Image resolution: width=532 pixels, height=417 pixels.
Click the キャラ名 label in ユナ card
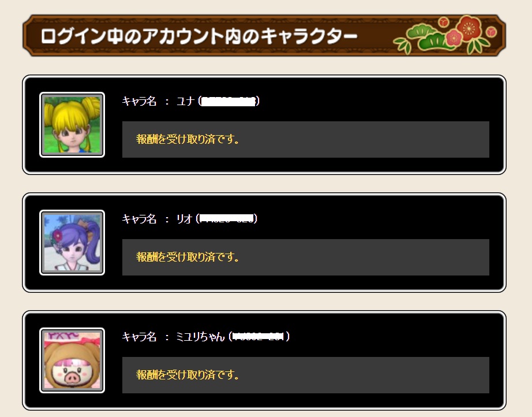(x=139, y=101)
